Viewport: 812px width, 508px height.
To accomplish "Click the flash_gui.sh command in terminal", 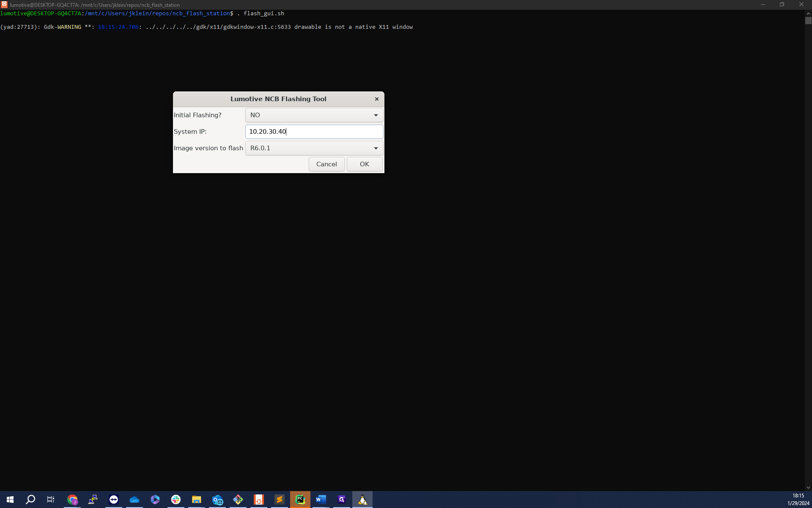I will pyautogui.click(x=263, y=14).
